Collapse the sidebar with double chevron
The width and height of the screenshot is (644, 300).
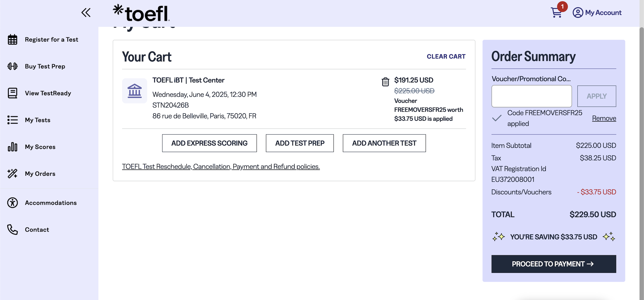click(86, 13)
